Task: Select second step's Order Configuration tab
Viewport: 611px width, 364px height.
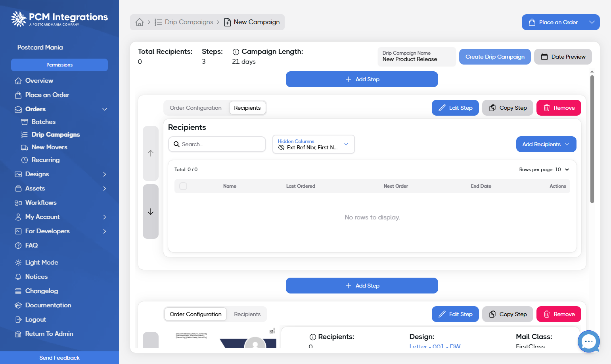Action: (x=195, y=314)
